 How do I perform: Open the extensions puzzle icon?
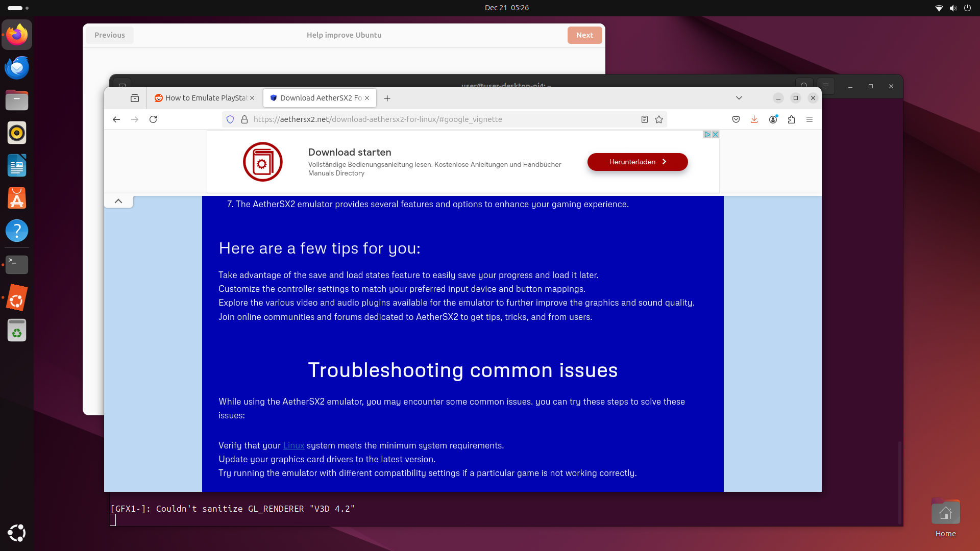791,119
